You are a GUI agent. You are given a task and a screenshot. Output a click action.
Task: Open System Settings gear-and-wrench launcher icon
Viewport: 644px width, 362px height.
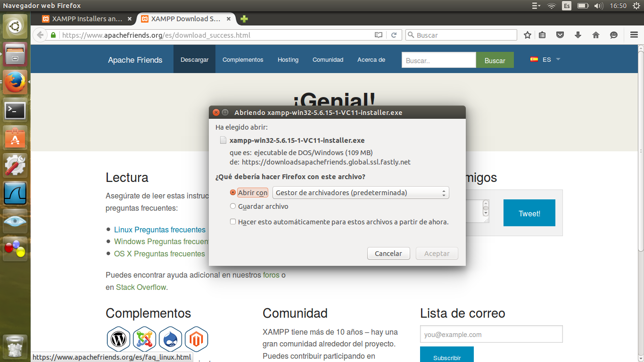16,165
